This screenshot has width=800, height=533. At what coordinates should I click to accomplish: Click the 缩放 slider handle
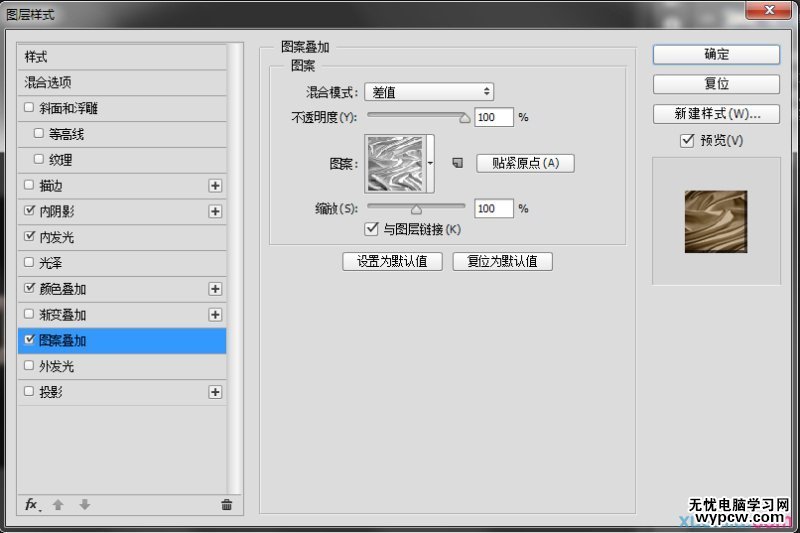416,209
